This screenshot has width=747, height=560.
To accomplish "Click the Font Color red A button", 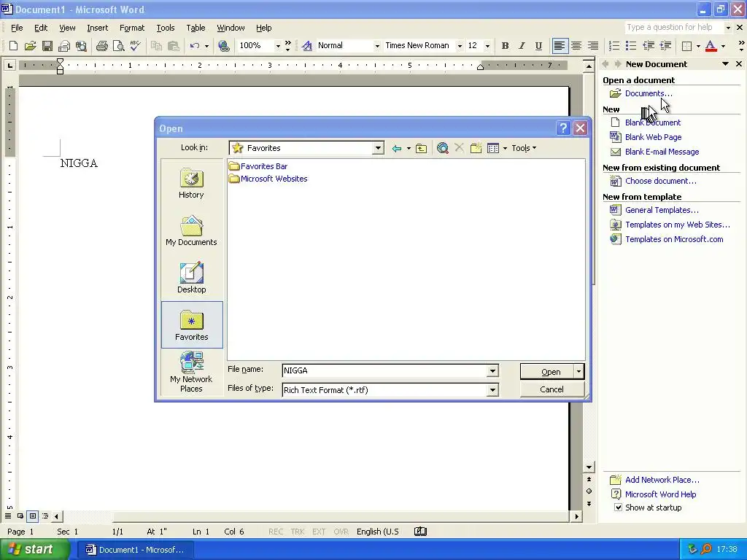I will click(711, 46).
